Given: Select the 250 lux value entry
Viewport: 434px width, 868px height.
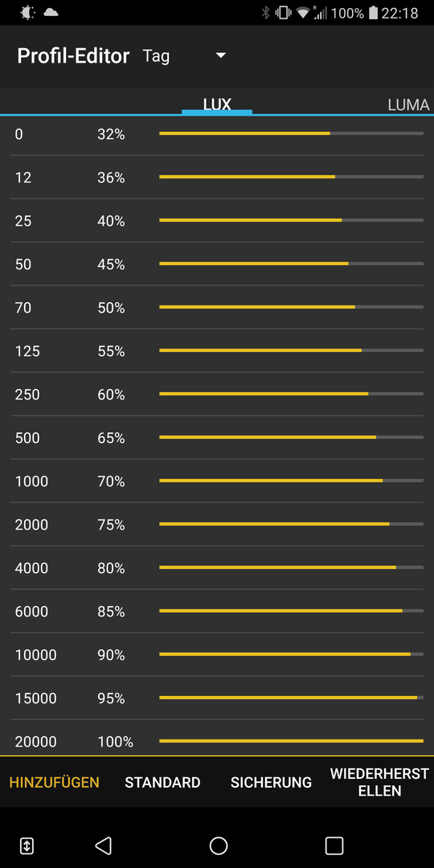Looking at the screenshot, I should coord(27,395).
